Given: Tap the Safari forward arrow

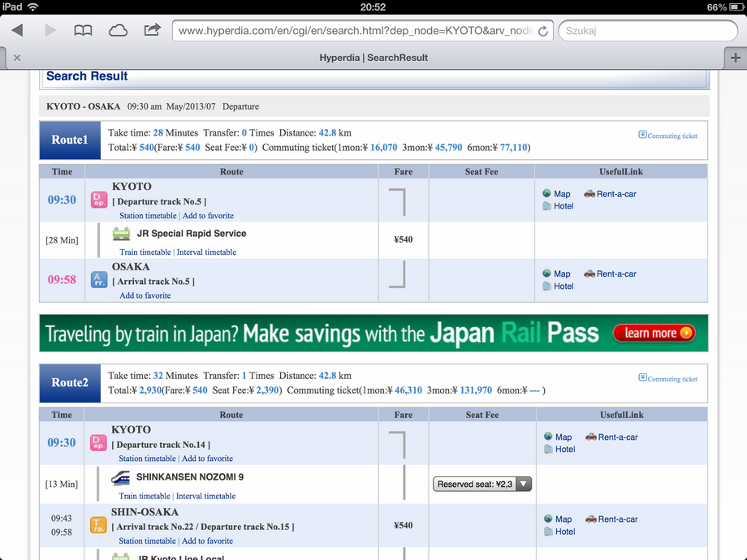Looking at the screenshot, I should point(50,31).
